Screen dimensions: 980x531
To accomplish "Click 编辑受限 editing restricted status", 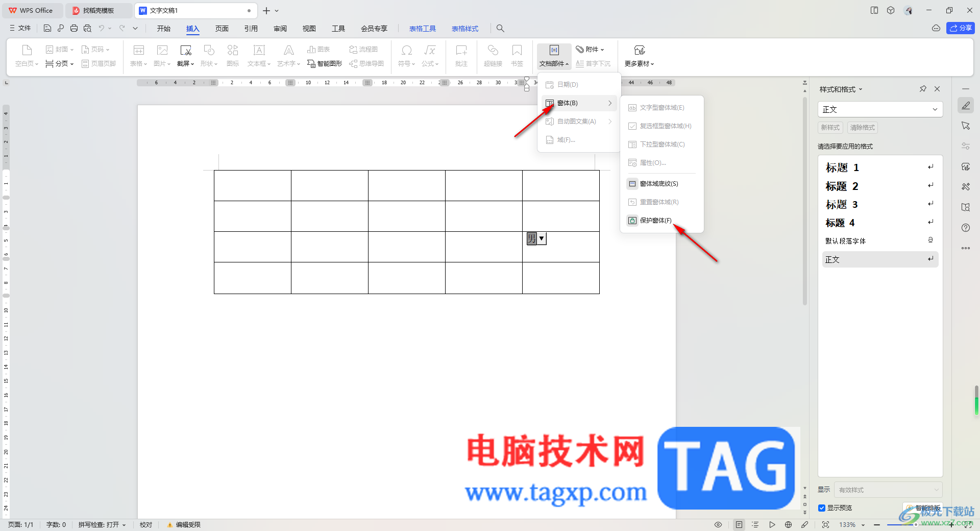I will pos(184,525).
